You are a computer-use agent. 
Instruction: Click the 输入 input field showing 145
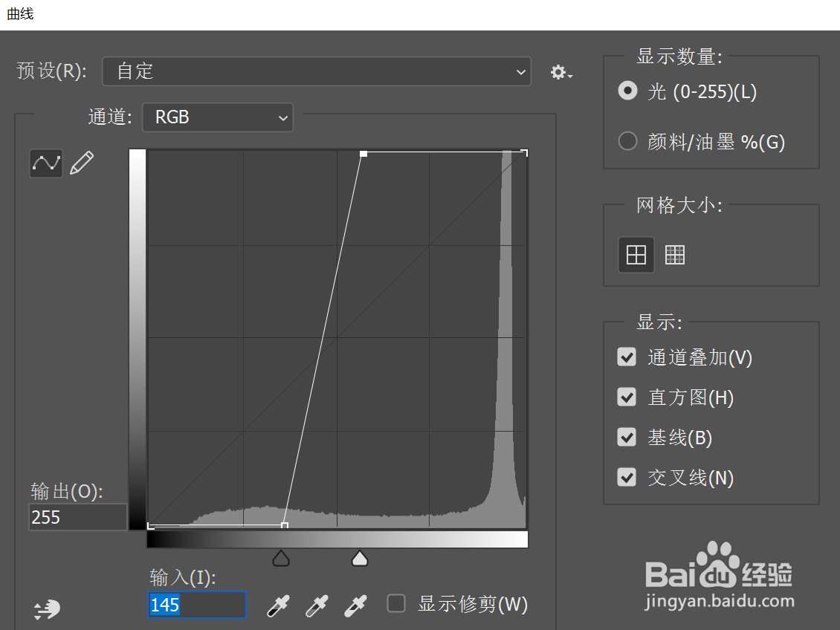(196, 605)
